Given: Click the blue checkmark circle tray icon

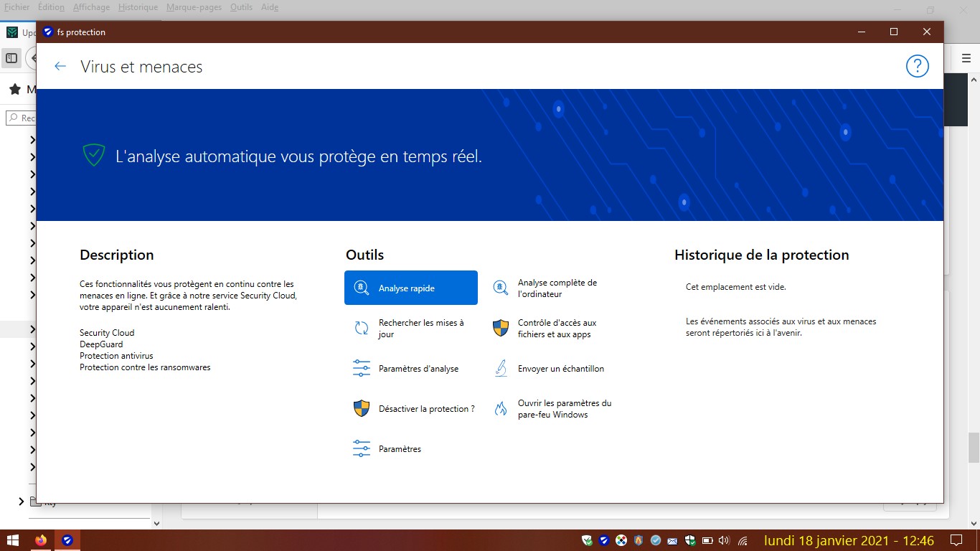Looking at the screenshot, I should [656, 540].
